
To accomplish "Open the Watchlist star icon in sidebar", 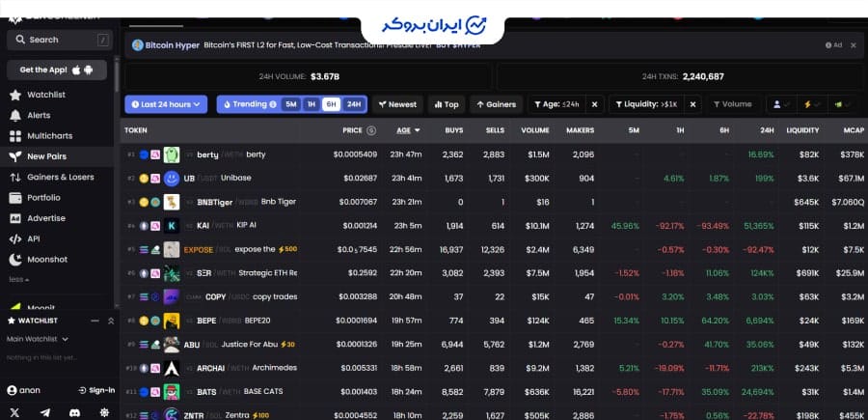I will pyautogui.click(x=15, y=95).
